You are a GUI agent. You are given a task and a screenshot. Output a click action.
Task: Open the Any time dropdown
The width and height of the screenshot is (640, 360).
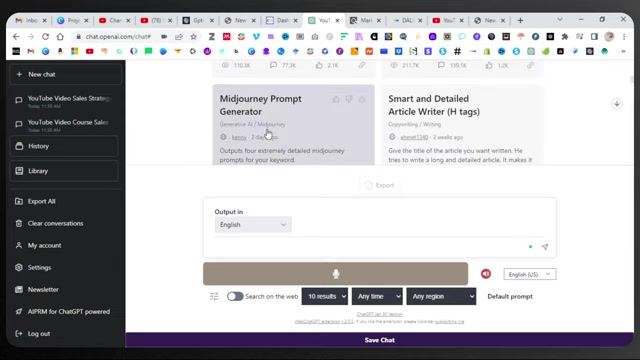pos(377,296)
